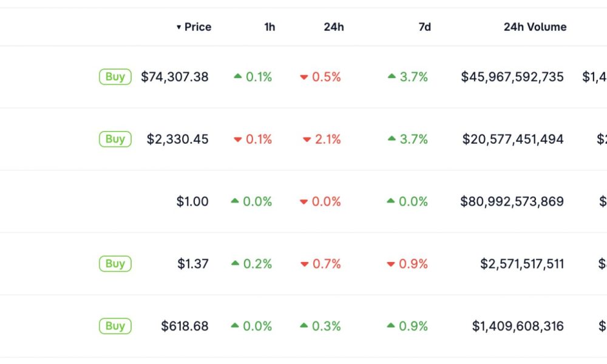The width and height of the screenshot is (607, 364).
Task: Click Buy next to $618.68
Action: [115, 325]
